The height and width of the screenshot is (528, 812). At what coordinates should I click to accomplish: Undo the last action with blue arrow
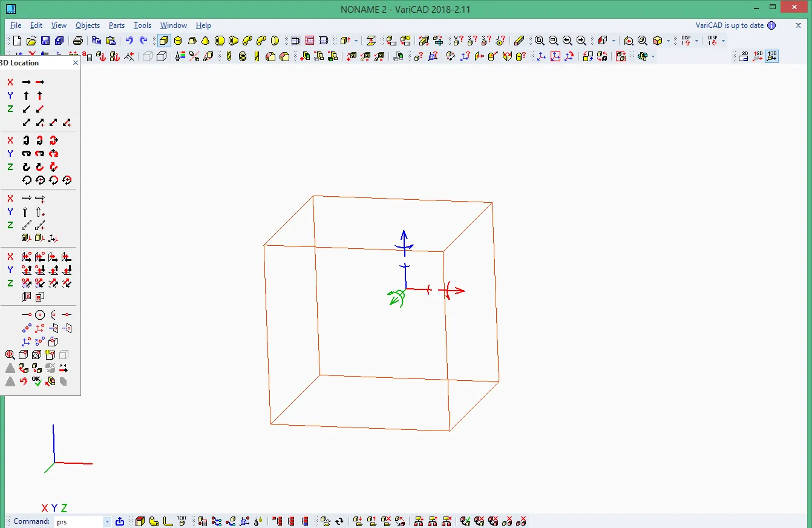click(129, 41)
